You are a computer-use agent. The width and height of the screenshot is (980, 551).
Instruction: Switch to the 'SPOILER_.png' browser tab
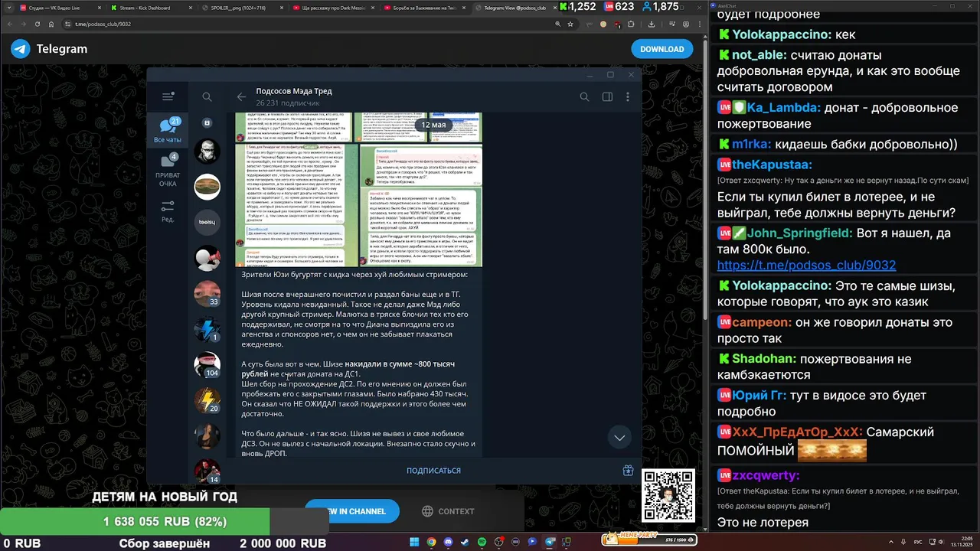pos(240,7)
